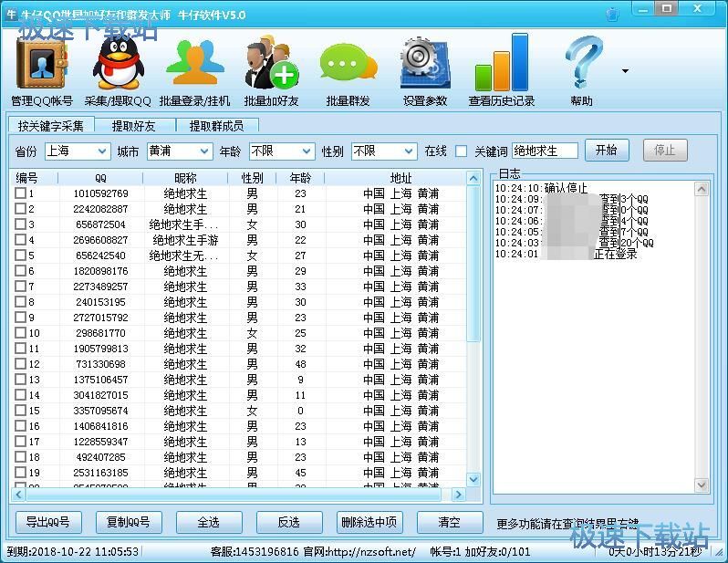Open the 性别 dropdown

(x=383, y=151)
